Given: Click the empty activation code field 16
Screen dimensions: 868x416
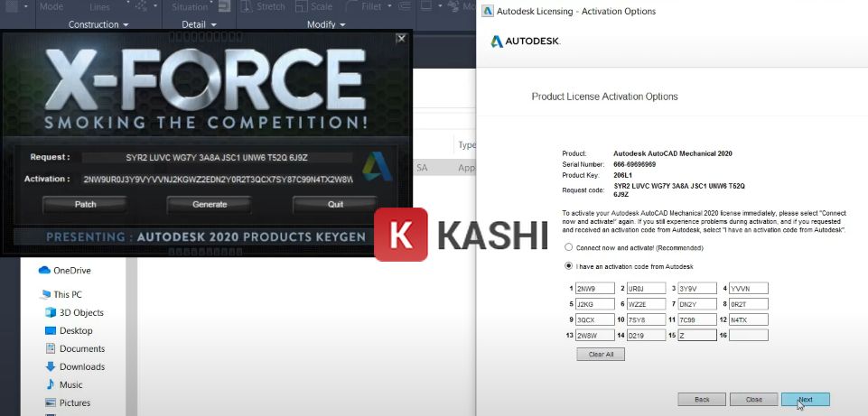Looking at the screenshot, I should click(x=748, y=335).
